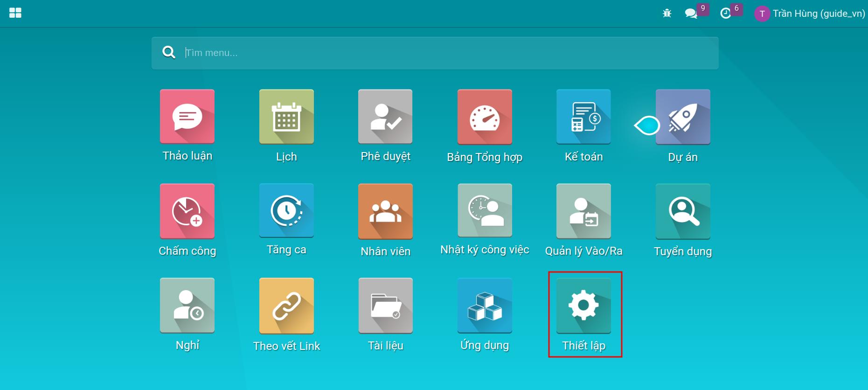Open the Chấm công attendance app

[x=187, y=211]
